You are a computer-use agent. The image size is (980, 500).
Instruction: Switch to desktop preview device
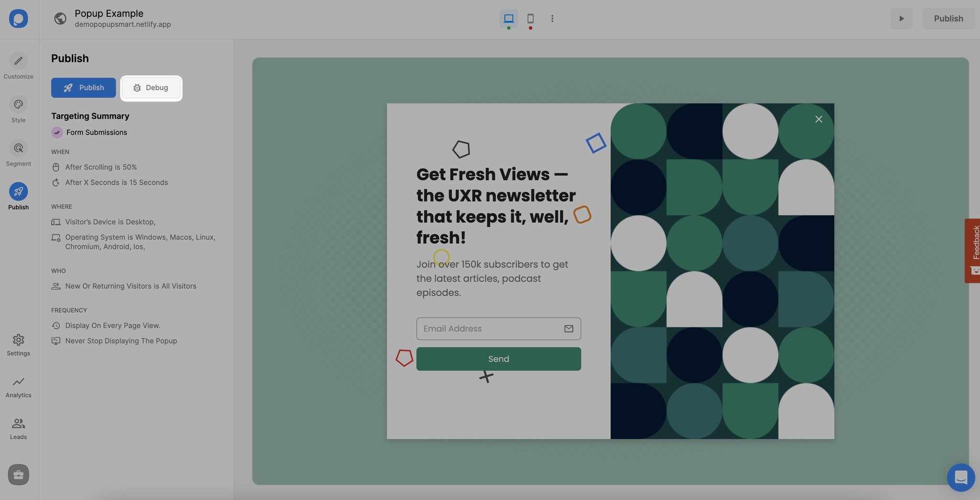(x=509, y=18)
